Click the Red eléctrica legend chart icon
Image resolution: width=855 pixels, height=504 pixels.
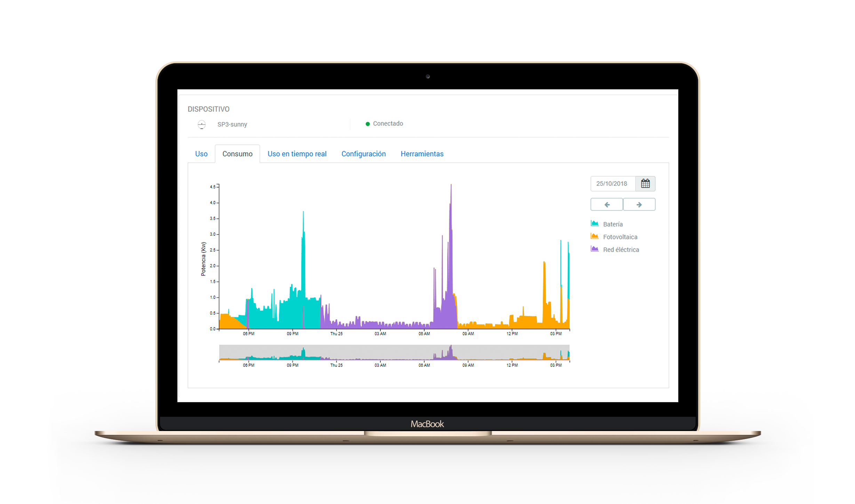594,249
